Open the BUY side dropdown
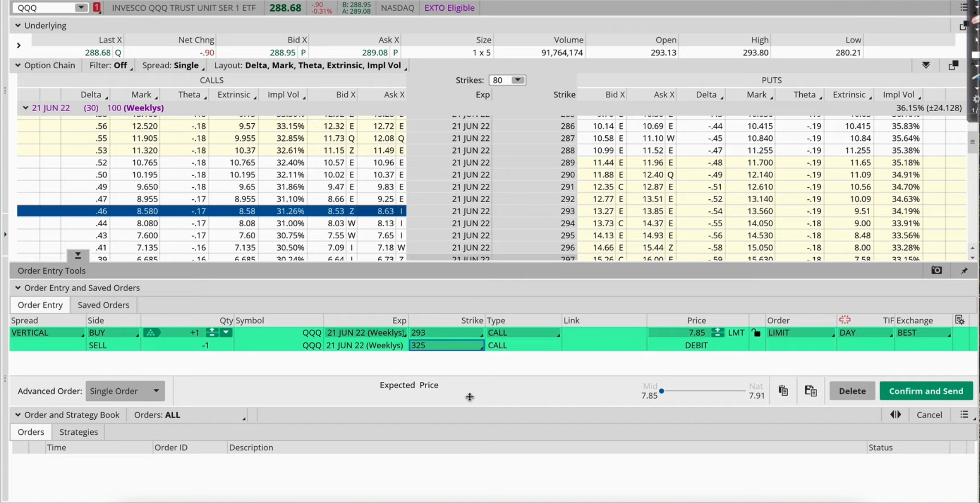Viewport: 980px width, 503px height. (x=113, y=332)
